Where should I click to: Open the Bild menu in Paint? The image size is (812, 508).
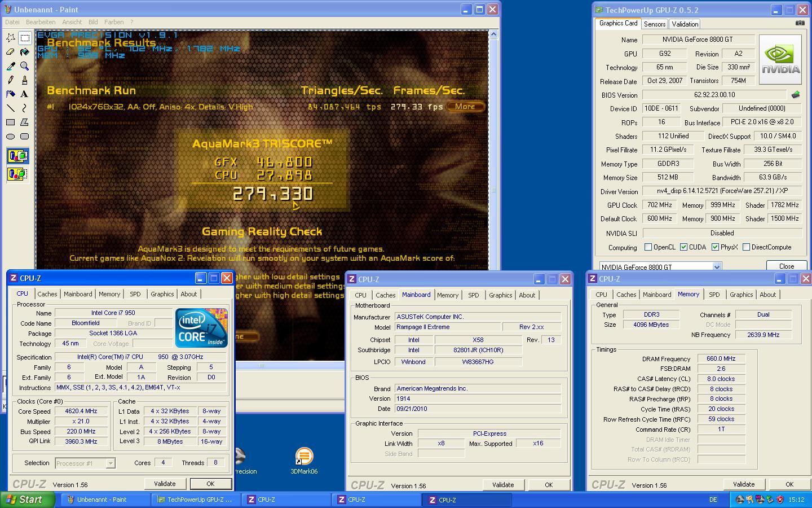point(93,22)
